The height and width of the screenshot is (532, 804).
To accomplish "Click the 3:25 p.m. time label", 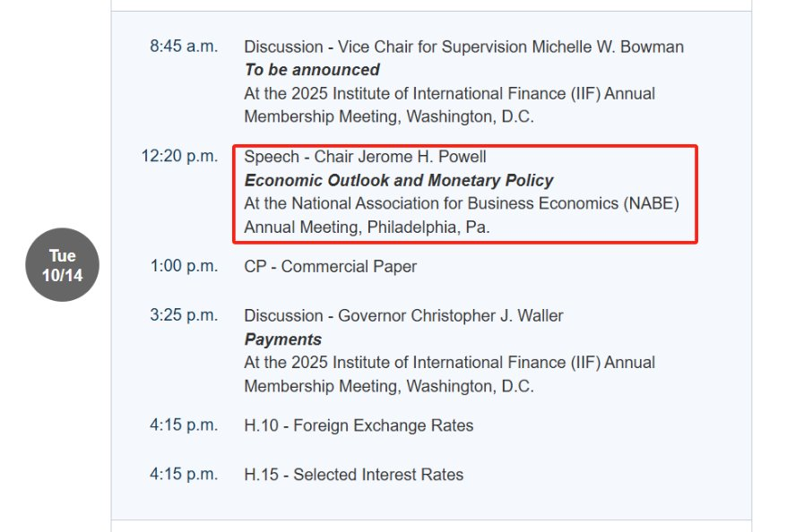I will 184,315.
